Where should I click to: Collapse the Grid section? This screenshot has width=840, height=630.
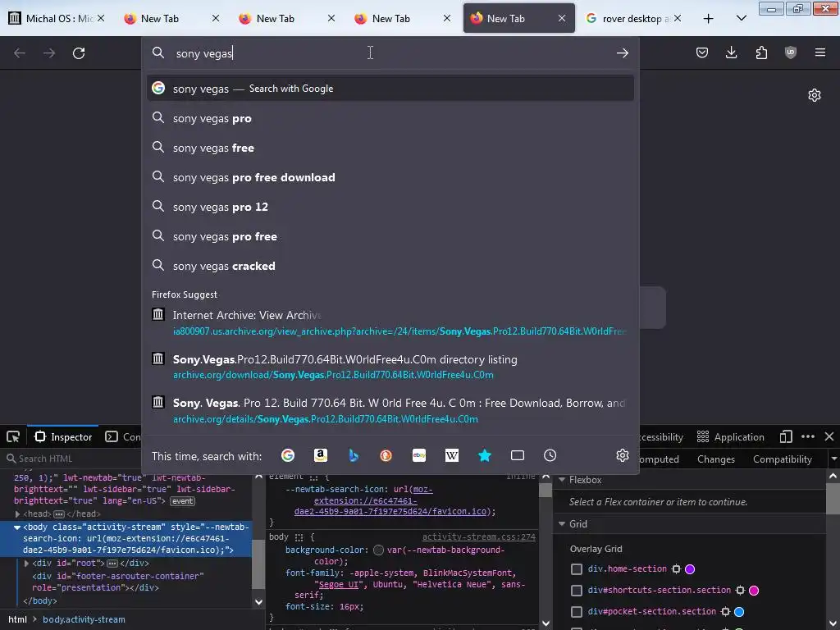tap(562, 524)
